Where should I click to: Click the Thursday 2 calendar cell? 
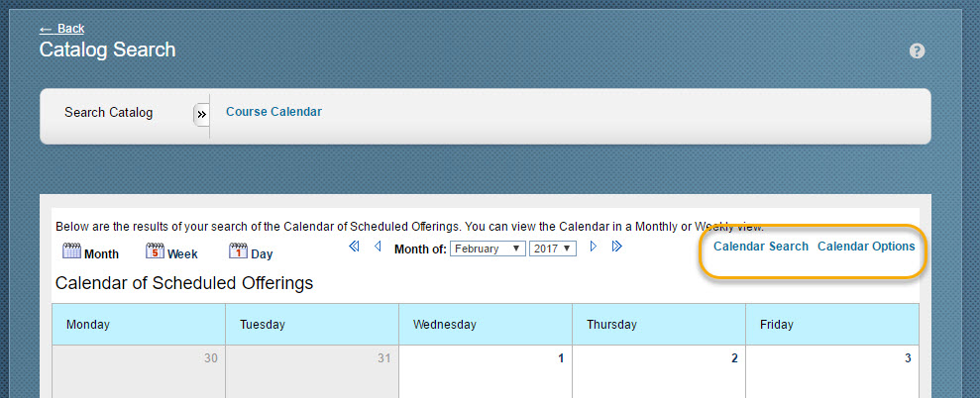click(x=659, y=371)
